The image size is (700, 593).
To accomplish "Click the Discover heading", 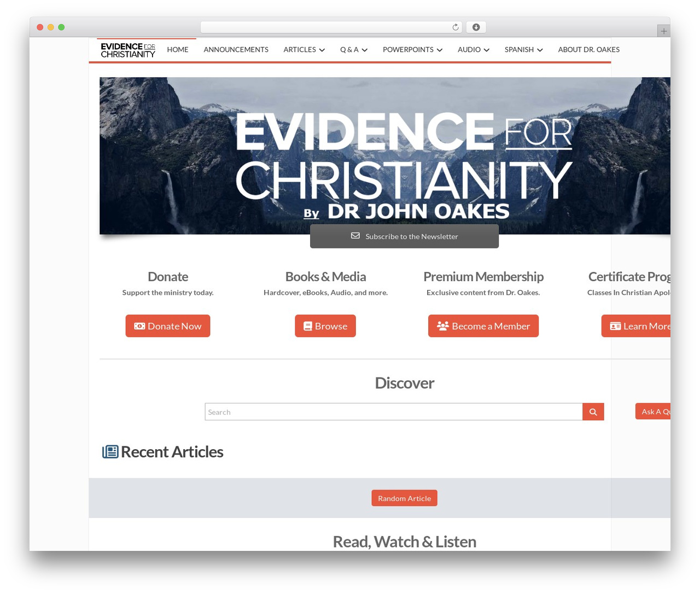I will [x=404, y=383].
